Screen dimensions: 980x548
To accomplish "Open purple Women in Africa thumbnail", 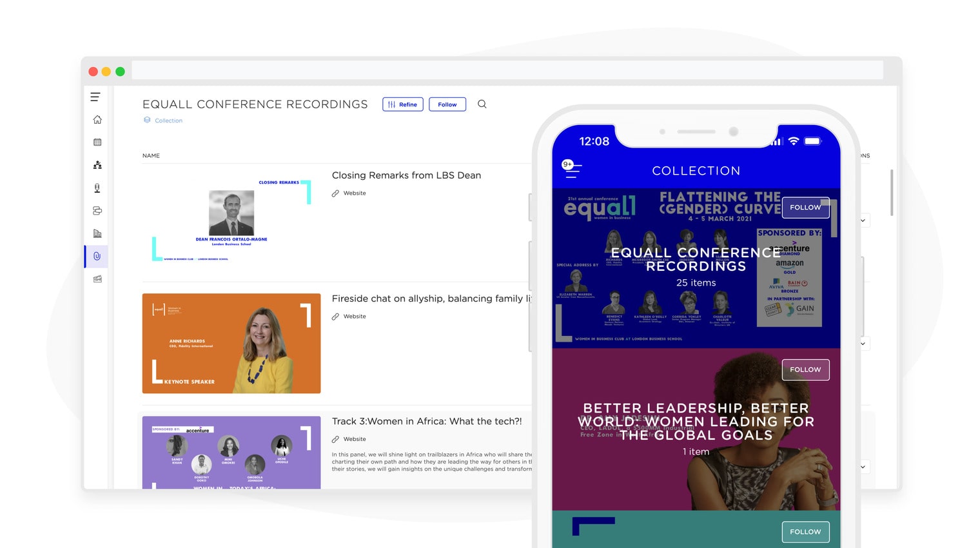I will pos(231,453).
